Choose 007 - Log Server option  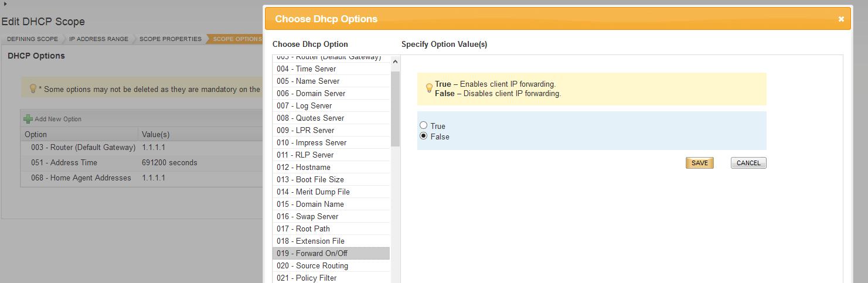pyautogui.click(x=331, y=105)
